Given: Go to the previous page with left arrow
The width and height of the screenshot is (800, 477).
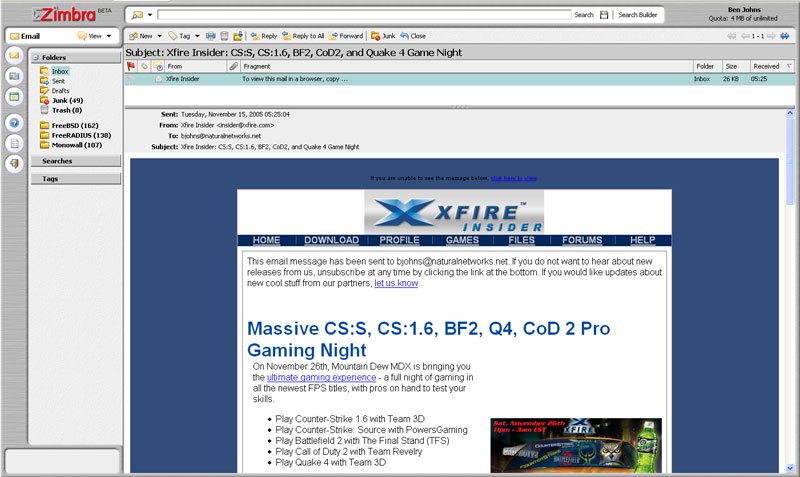Looking at the screenshot, I should click(745, 36).
